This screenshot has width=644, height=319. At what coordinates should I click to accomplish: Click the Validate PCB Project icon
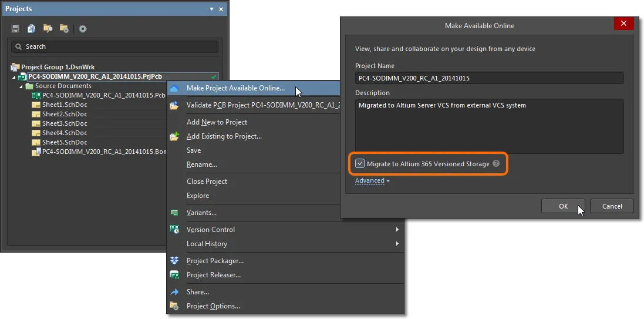coord(174,105)
